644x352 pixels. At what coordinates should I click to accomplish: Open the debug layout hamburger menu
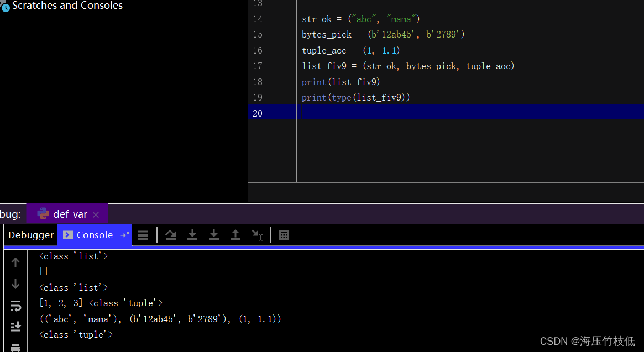pos(143,234)
